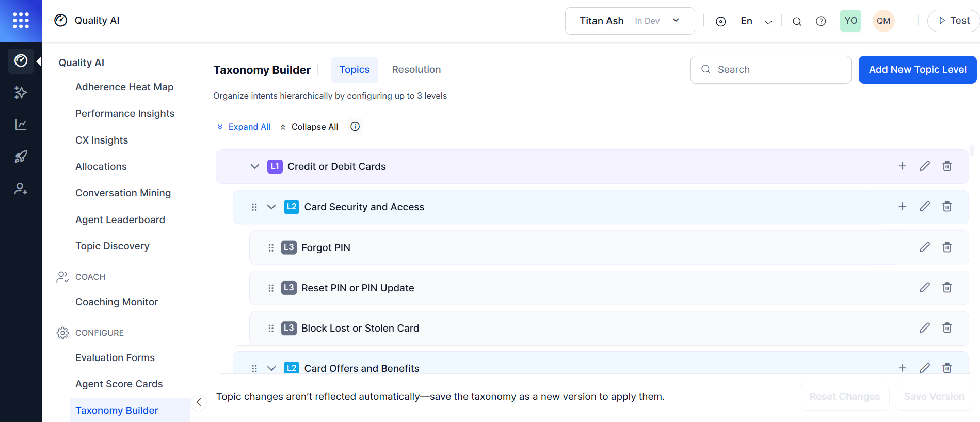980x422 pixels.
Task: Edit the Card Security and Access topic
Action: pos(924,207)
